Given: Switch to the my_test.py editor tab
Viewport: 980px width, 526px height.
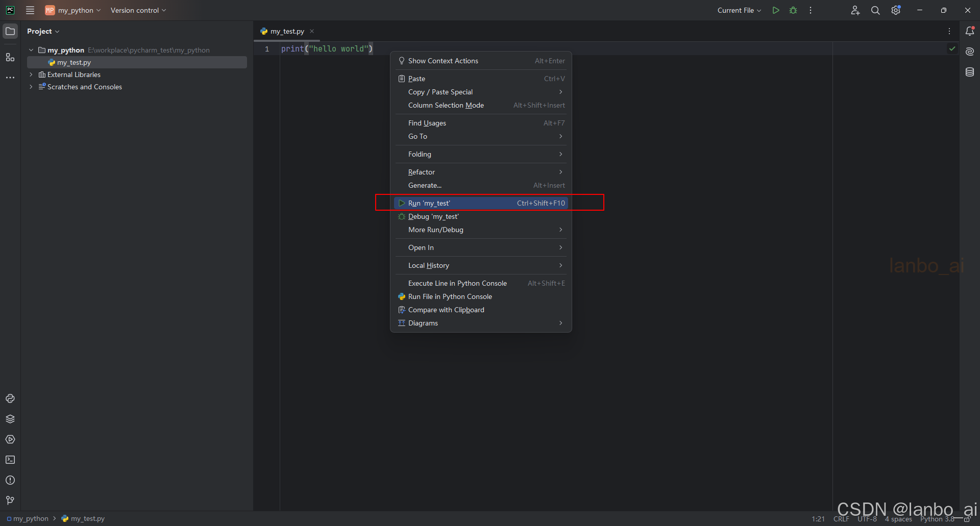Looking at the screenshot, I should (287, 31).
